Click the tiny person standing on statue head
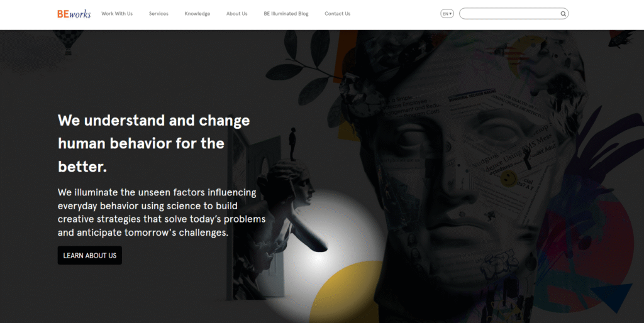 pos(292,144)
